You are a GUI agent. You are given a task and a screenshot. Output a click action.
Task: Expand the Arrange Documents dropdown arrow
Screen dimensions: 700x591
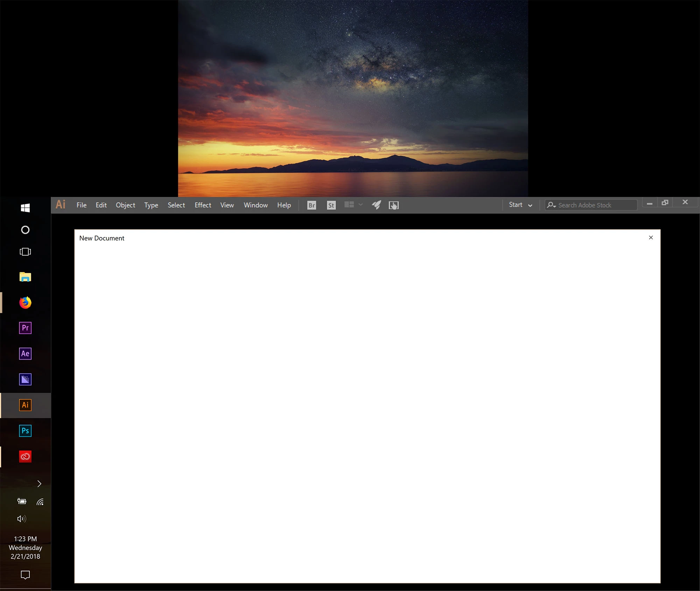point(360,204)
